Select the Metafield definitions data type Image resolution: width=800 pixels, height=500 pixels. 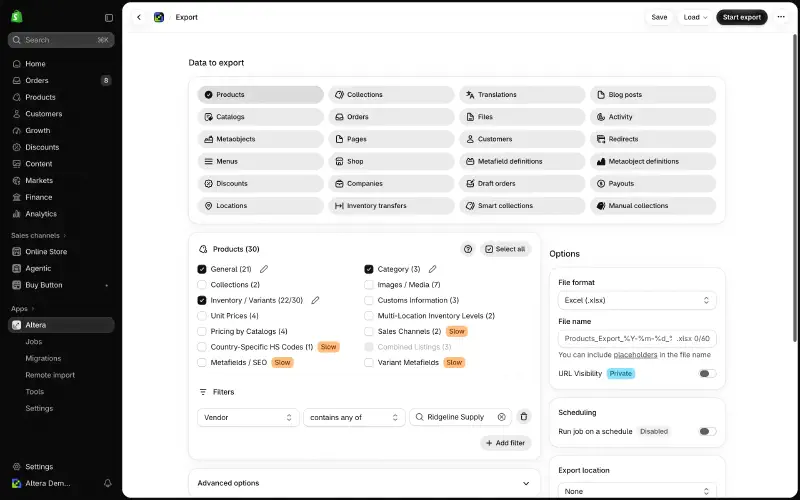522,161
